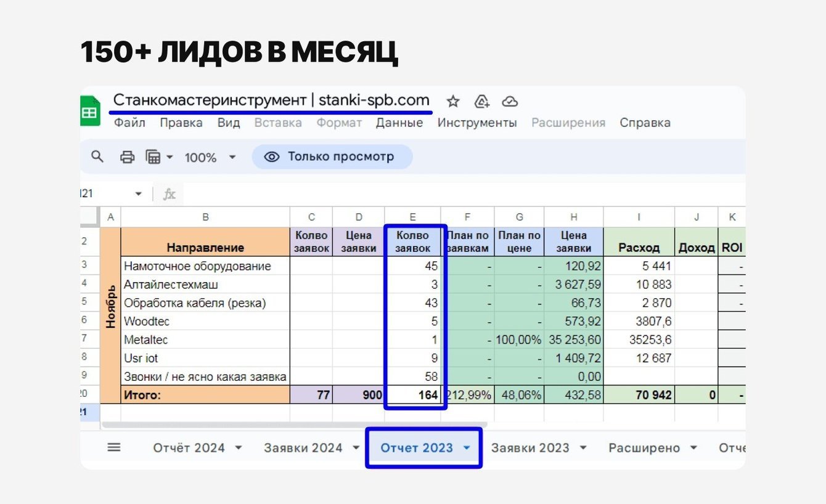Select the Отчет 2023 sheet tab

[417, 448]
